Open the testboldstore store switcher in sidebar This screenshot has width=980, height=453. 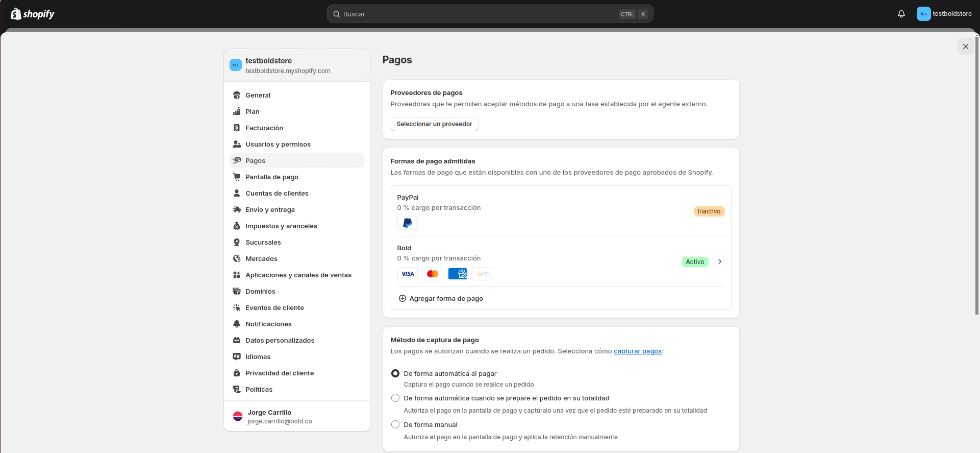tap(296, 65)
